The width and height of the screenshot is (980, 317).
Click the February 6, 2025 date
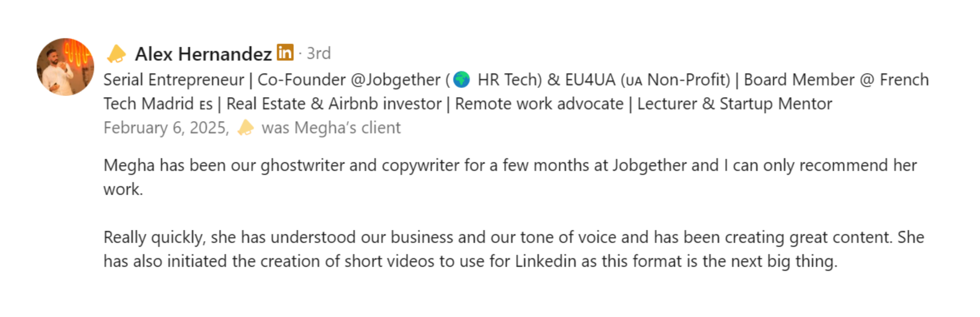pos(166,128)
